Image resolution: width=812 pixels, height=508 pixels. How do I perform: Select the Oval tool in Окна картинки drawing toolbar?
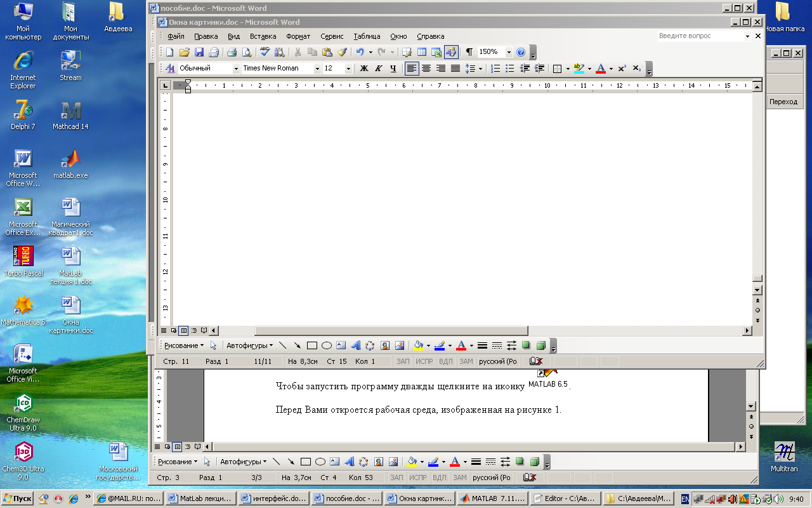pos(326,345)
